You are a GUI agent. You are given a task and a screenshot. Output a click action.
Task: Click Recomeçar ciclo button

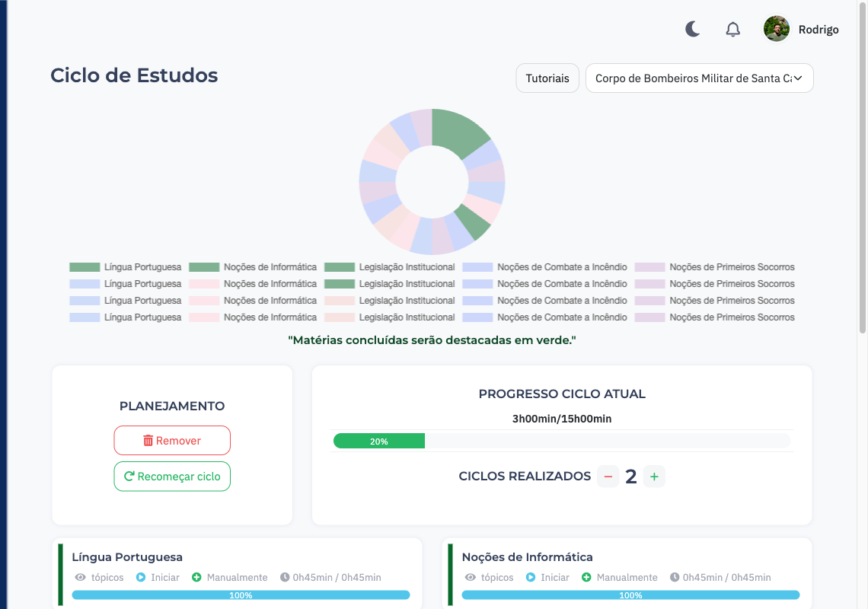coord(172,477)
